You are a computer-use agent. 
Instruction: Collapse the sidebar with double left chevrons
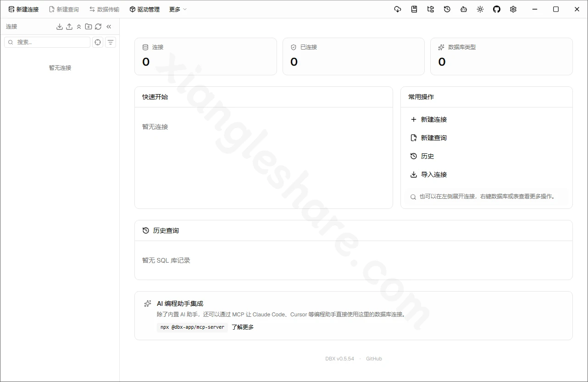pyautogui.click(x=109, y=27)
